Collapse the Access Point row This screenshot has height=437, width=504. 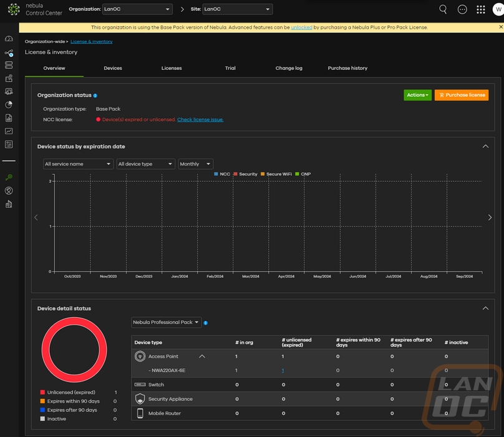202,356
